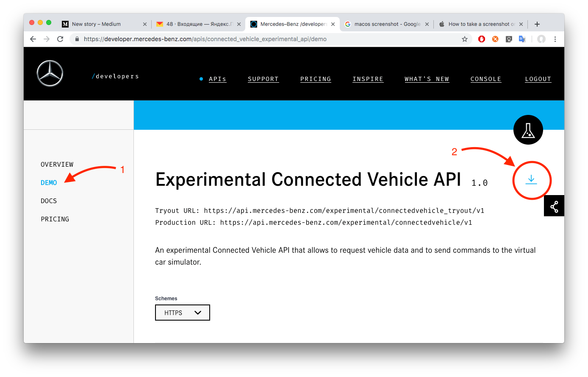Select DOCS in the sidebar

click(x=49, y=201)
